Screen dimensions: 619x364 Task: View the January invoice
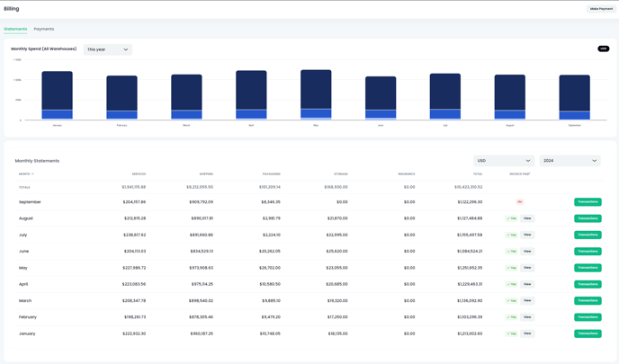pyautogui.click(x=527, y=333)
